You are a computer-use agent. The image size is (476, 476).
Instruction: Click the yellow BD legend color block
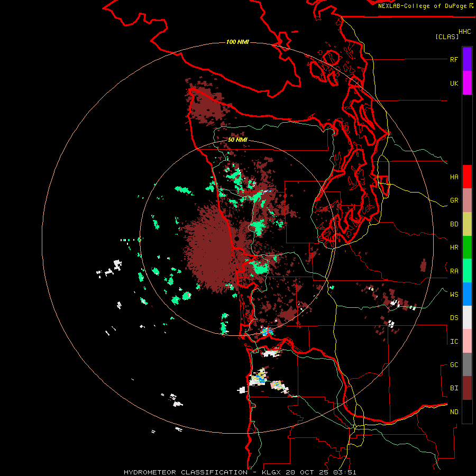click(467, 224)
